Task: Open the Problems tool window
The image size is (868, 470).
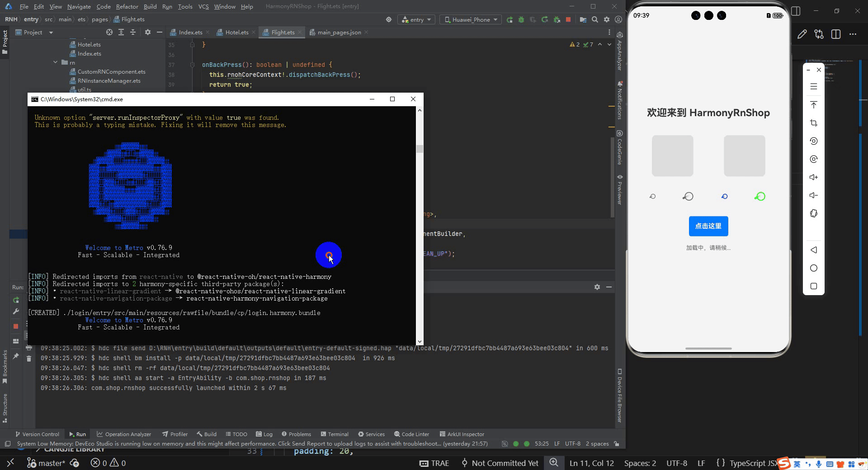Action: (296, 434)
